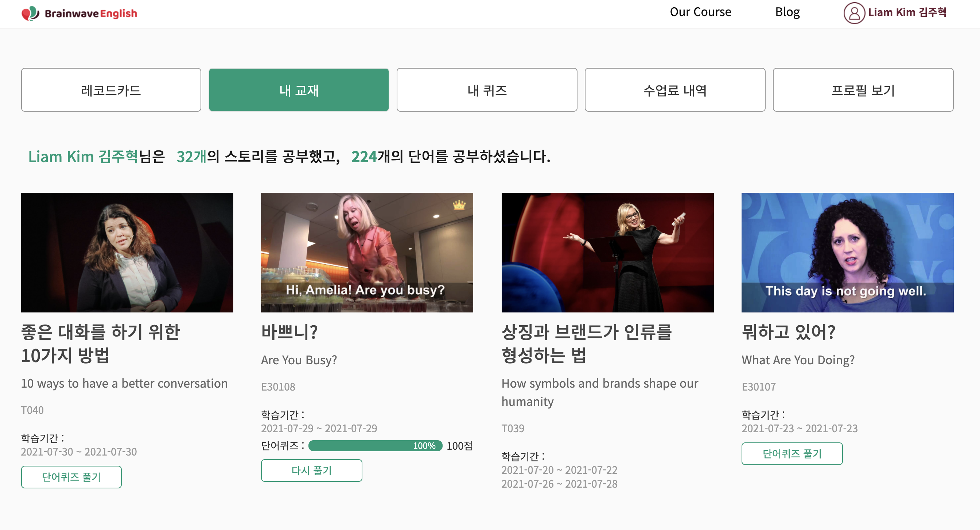The image size is (980, 530).
Task: Open the 수업료 내역 tab
Action: (674, 90)
